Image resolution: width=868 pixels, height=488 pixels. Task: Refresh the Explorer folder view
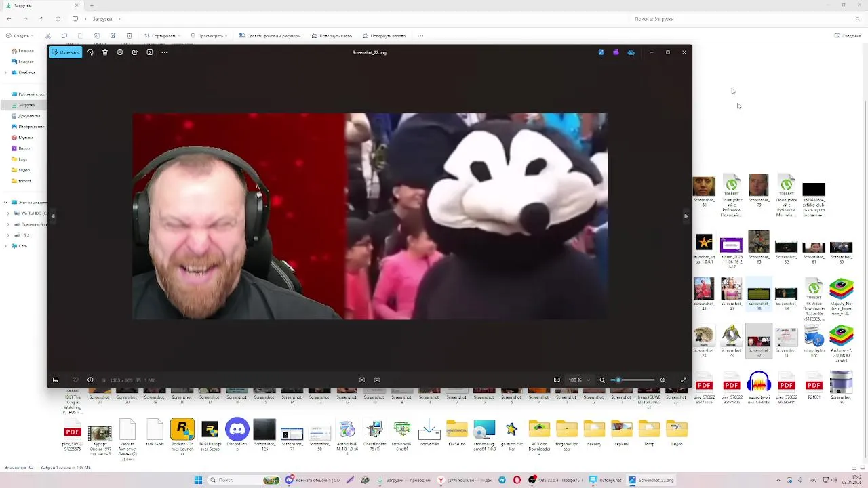(58, 19)
